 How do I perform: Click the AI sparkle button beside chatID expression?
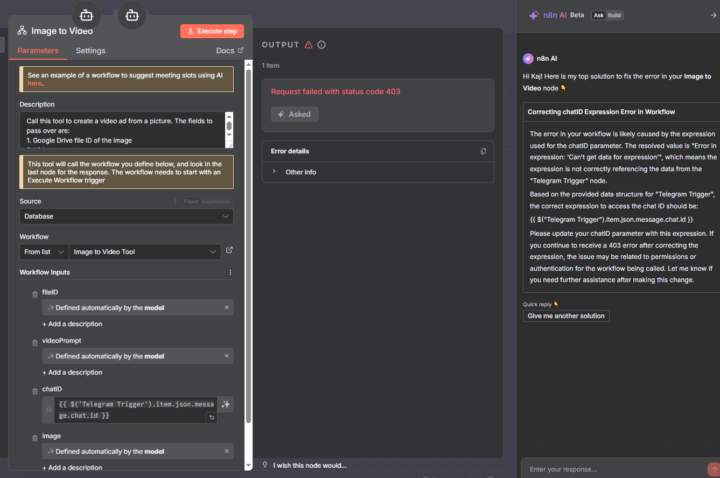pos(227,404)
